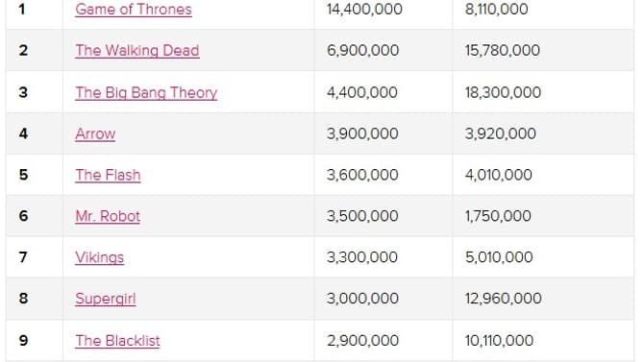The width and height of the screenshot is (644, 362).
Task: Select the 15,780,000 figure for The Walking Dead
Action: (x=503, y=51)
